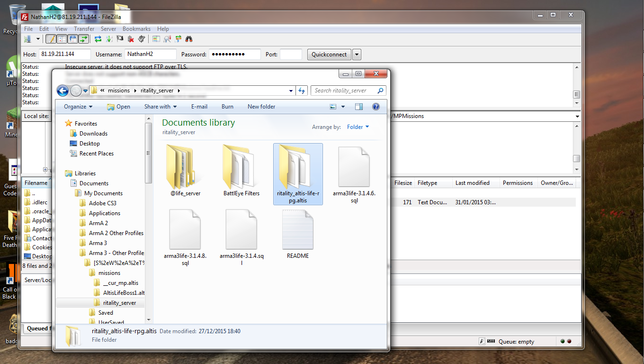
Task: Open FileZilla Help menu
Action: [x=163, y=29]
